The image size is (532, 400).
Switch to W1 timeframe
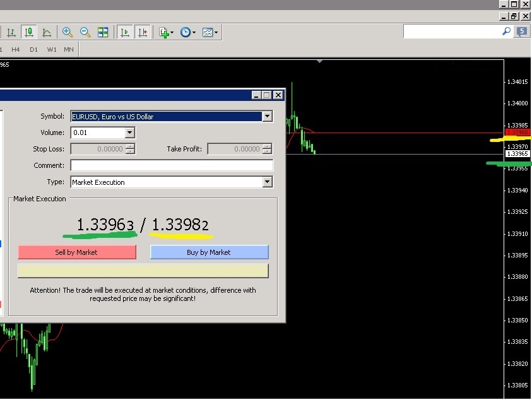pyautogui.click(x=52, y=50)
